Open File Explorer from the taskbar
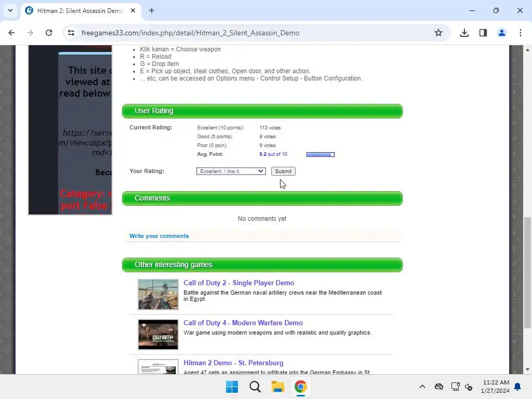532x399 pixels. 277,387
